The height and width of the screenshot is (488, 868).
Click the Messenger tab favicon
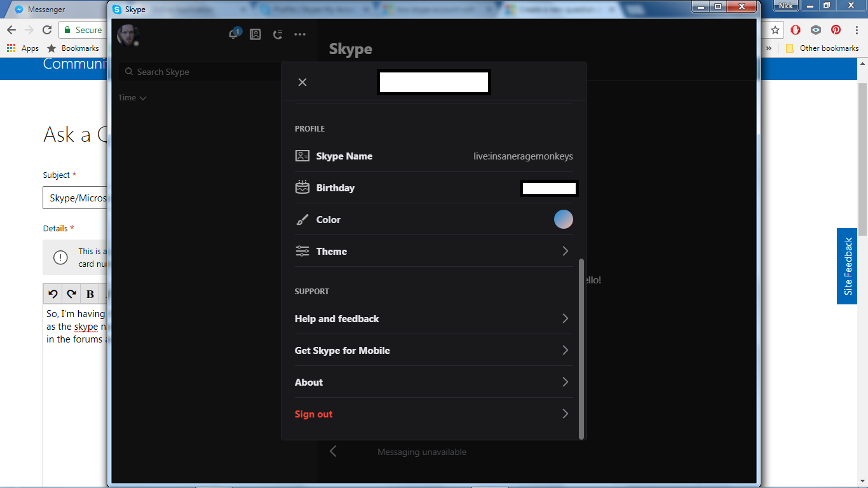coord(19,10)
